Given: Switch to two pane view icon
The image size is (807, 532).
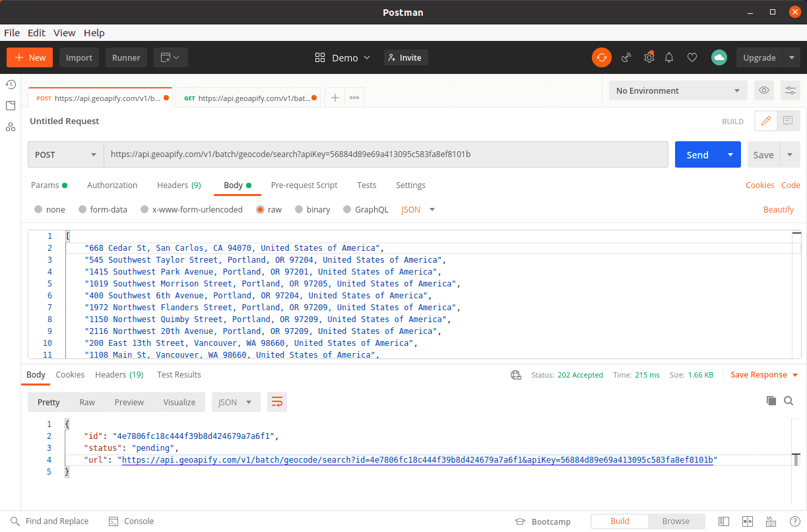Looking at the screenshot, I should pos(748,521).
